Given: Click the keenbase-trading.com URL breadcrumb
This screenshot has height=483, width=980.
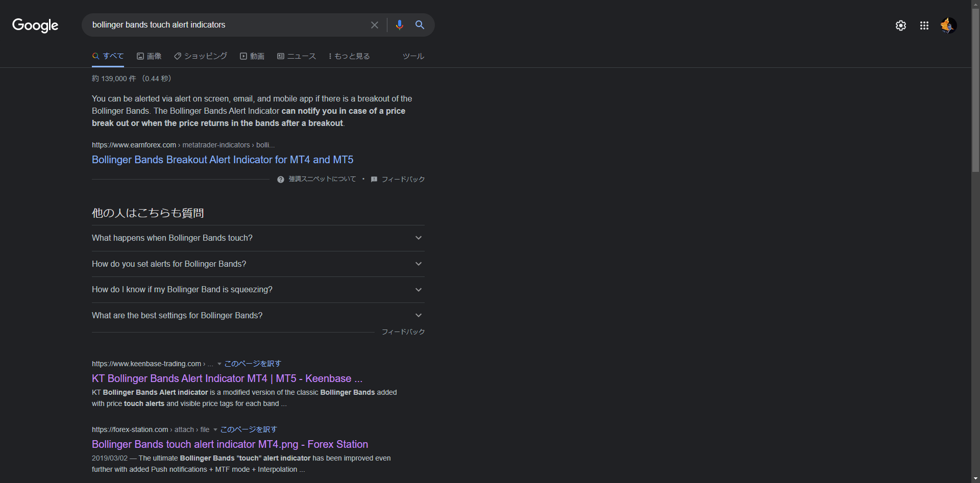Looking at the screenshot, I should coord(153,364).
